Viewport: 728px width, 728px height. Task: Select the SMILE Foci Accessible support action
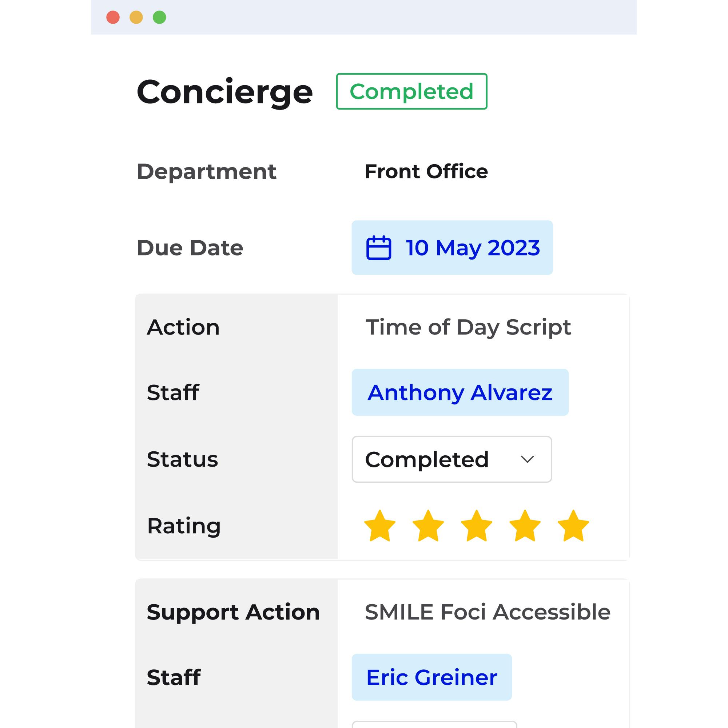(487, 612)
